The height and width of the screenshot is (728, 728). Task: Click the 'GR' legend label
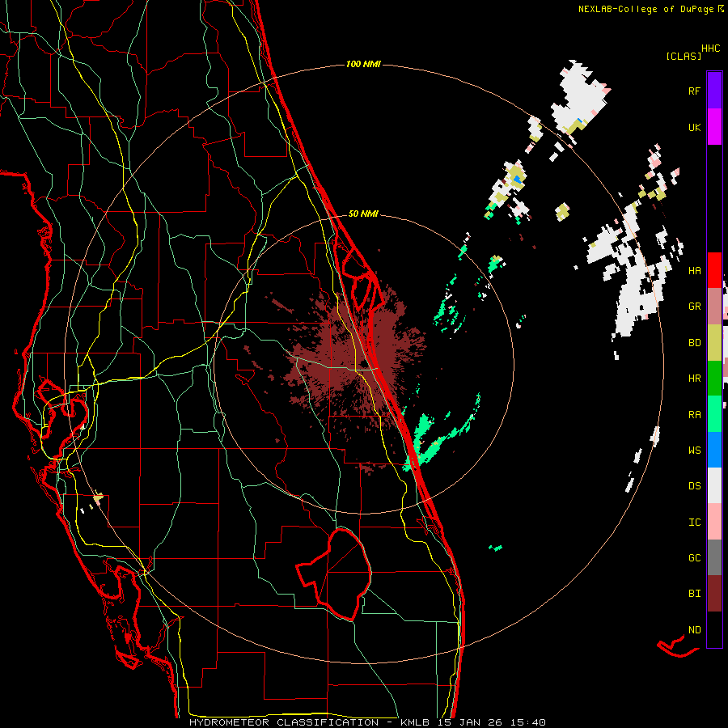coord(694,307)
